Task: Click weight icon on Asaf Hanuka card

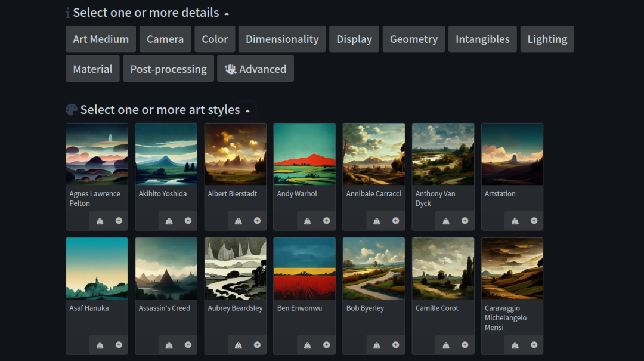Action: tap(100, 345)
